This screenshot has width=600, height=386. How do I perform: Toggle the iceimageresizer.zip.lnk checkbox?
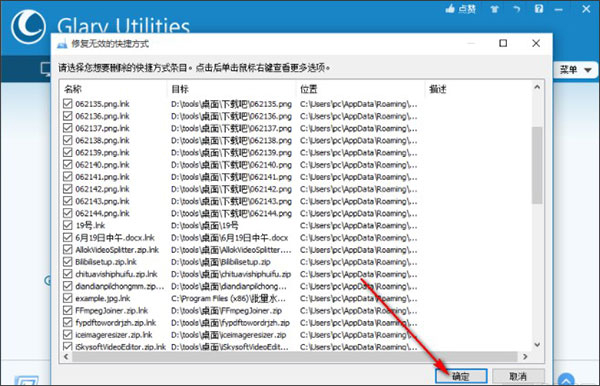point(68,334)
